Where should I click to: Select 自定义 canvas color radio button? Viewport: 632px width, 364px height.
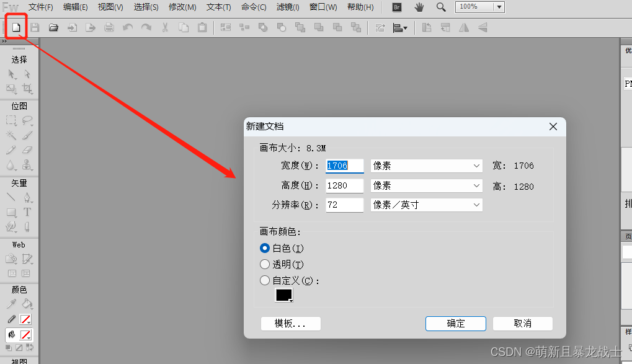(x=265, y=280)
